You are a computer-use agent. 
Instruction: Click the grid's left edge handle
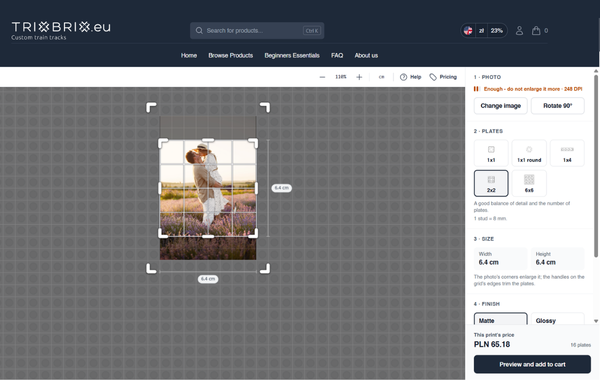(160, 188)
